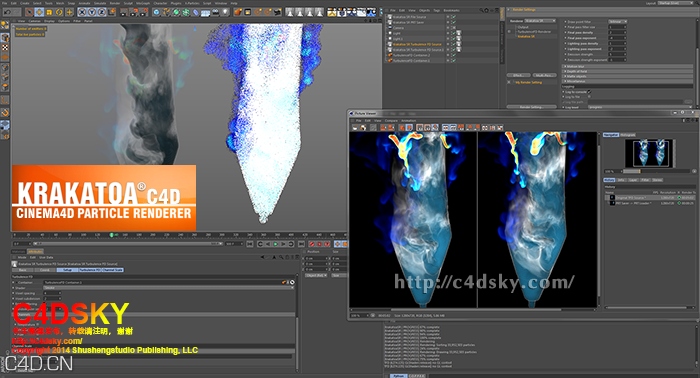The width and height of the screenshot is (700, 378).
Task: Toggle the Z axis lock icon
Action: (x=101, y=12)
